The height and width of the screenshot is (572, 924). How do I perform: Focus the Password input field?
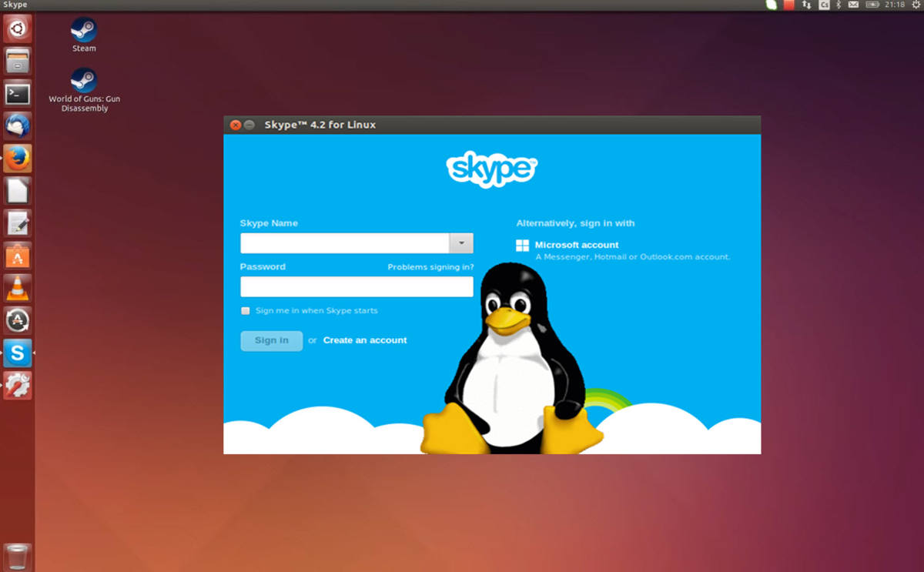tap(357, 287)
